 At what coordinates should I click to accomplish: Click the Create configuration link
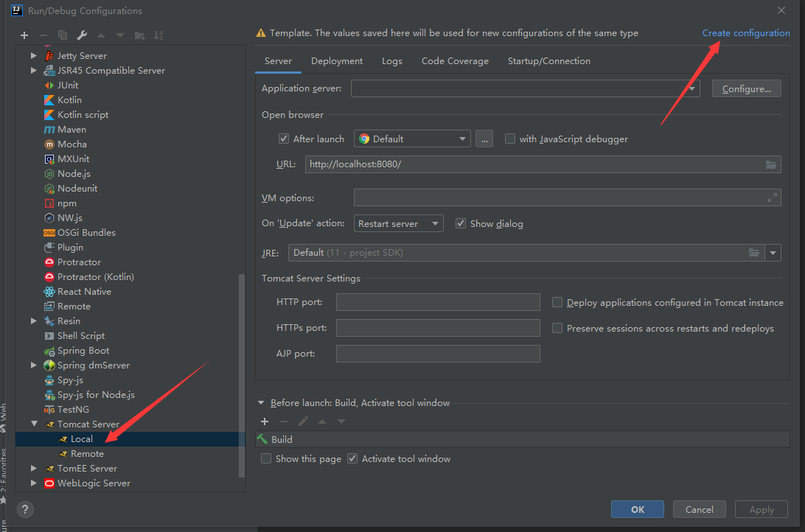pos(746,32)
